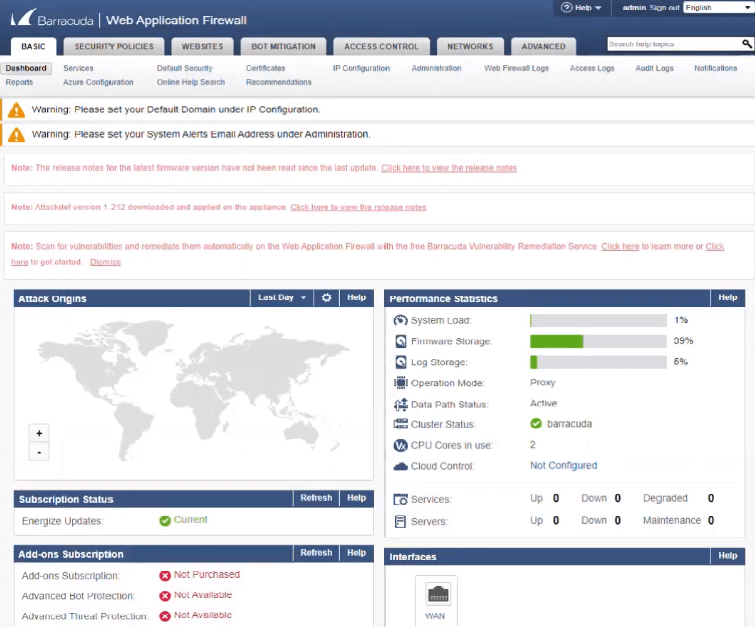Open Recommendations page
This screenshot has width=755, height=627.
(x=279, y=82)
